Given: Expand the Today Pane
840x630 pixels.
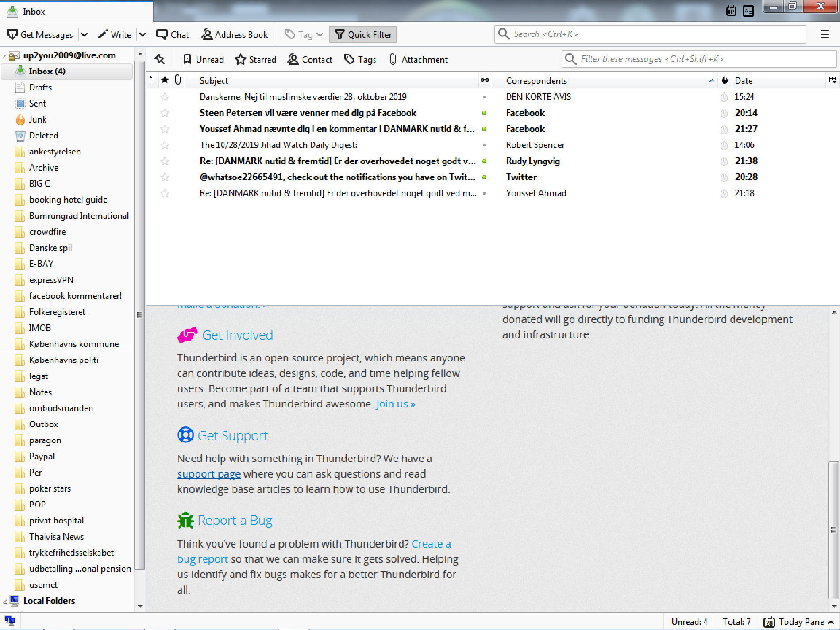Looking at the screenshot, I should tap(799, 622).
